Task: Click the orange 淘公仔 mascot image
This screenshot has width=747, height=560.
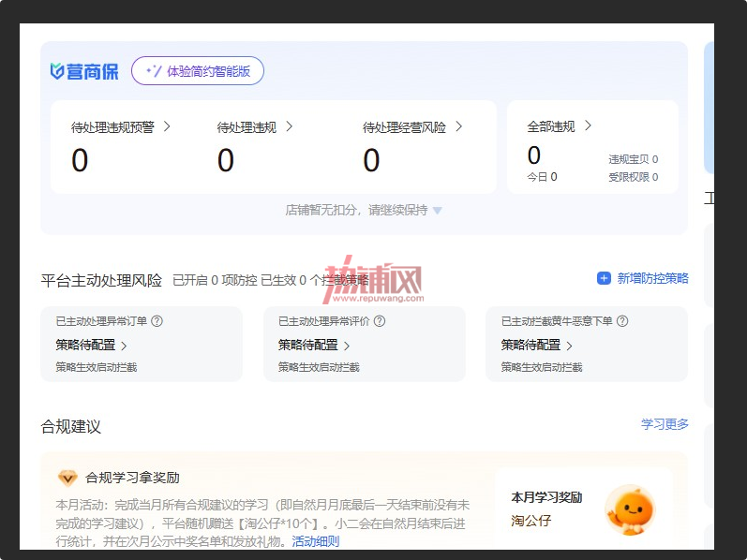Action: click(630, 510)
